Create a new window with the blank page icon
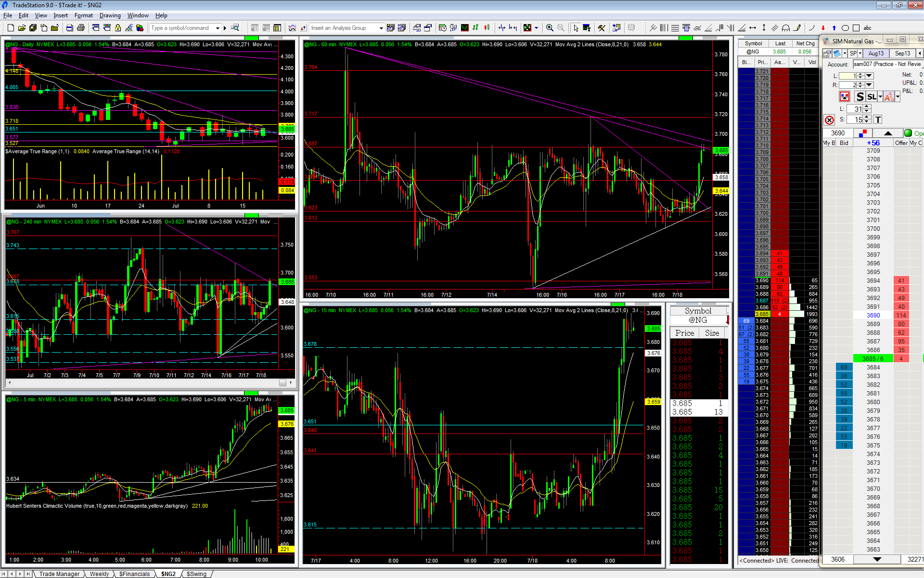This screenshot has height=578, width=924. pyautogui.click(x=11, y=28)
